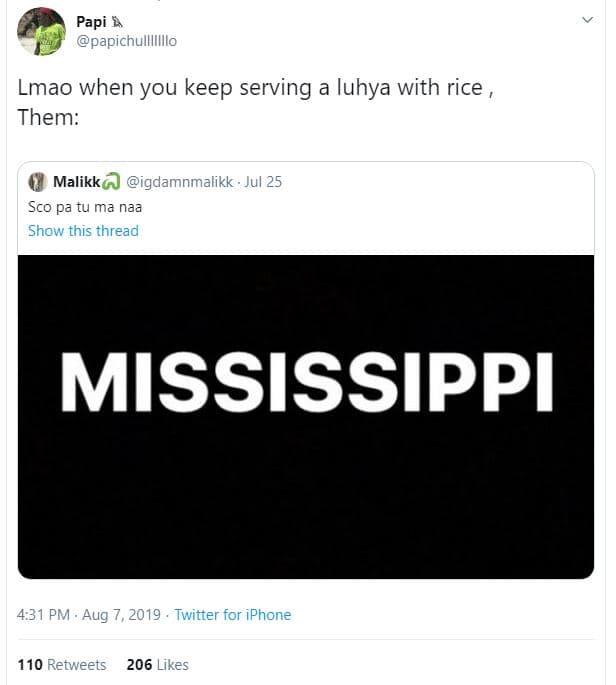View the 110 Retweets list
616x685 pixels.
[62, 664]
